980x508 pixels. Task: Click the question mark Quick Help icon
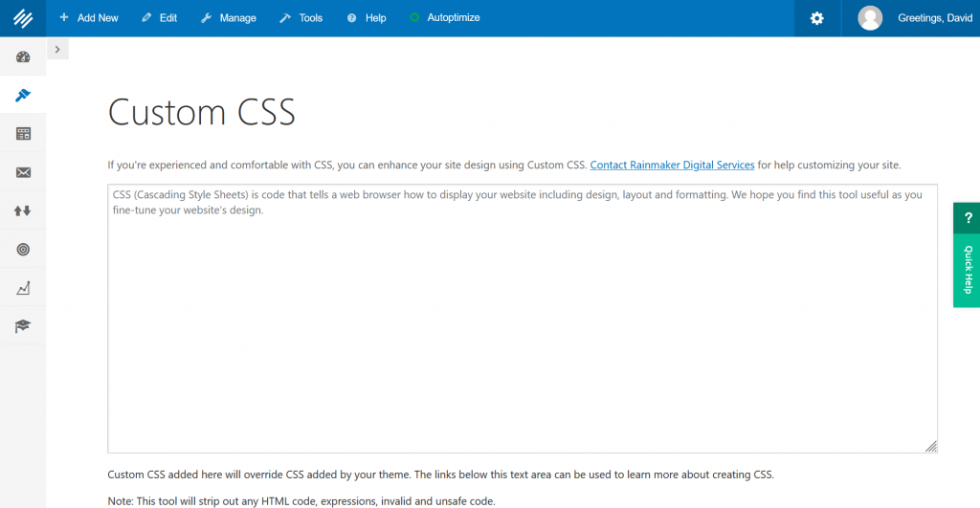coord(968,218)
